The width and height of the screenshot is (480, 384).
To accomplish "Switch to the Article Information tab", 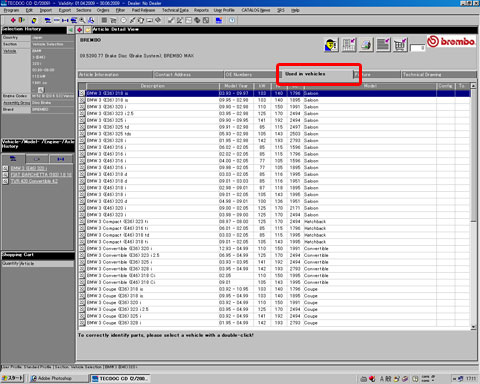I will click(115, 75).
